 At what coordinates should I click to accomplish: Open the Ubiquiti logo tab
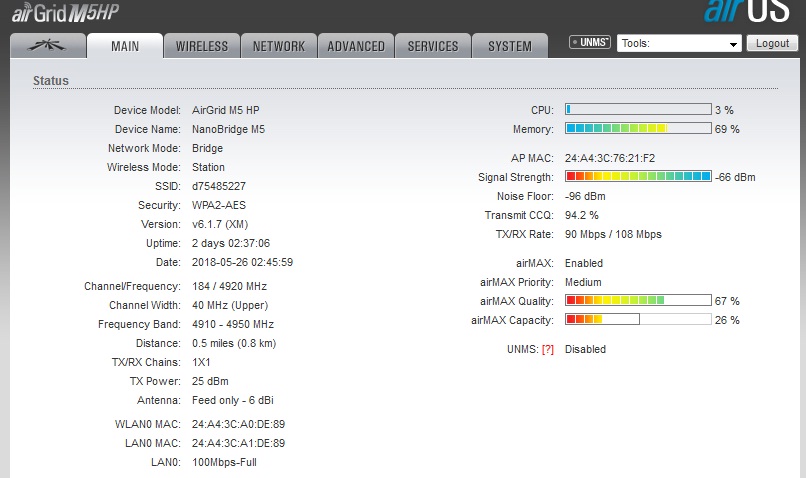pyautogui.click(x=48, y=46)
